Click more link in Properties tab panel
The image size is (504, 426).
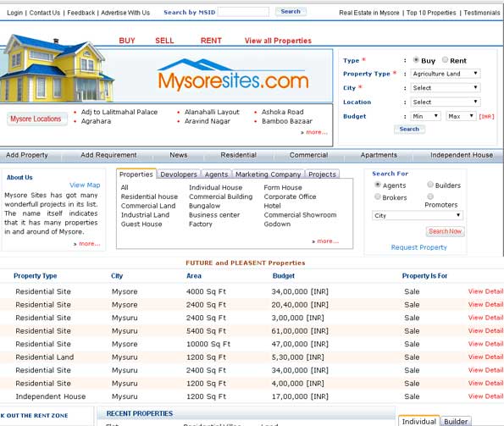[328, 241]
